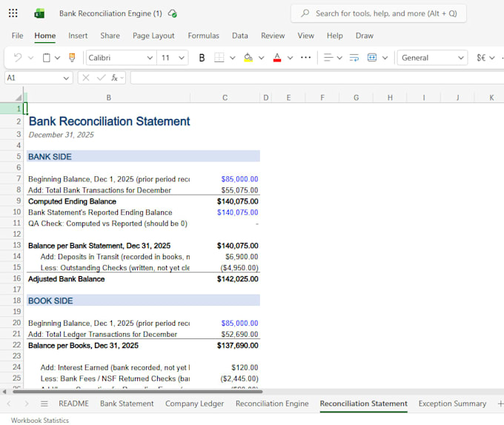Apply the yellow fill color bucket
This screenshot has width=504, height=425.
tap(248, 58)
